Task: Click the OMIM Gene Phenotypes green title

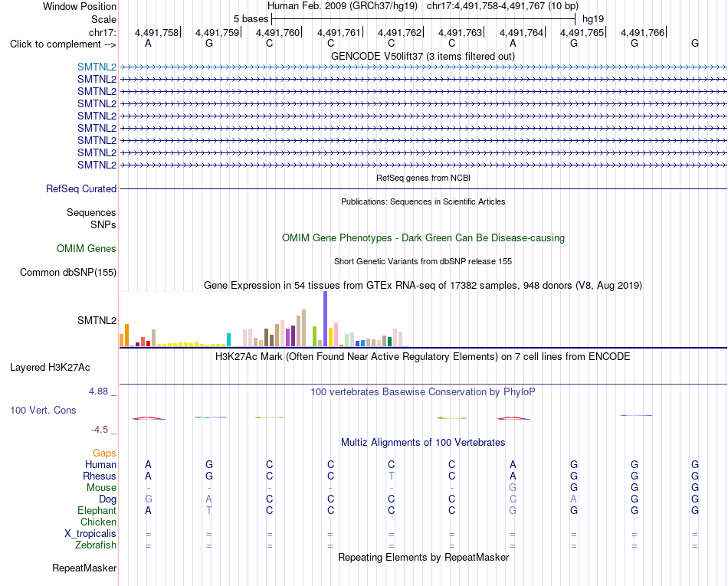Action: [x=423, y=238]
